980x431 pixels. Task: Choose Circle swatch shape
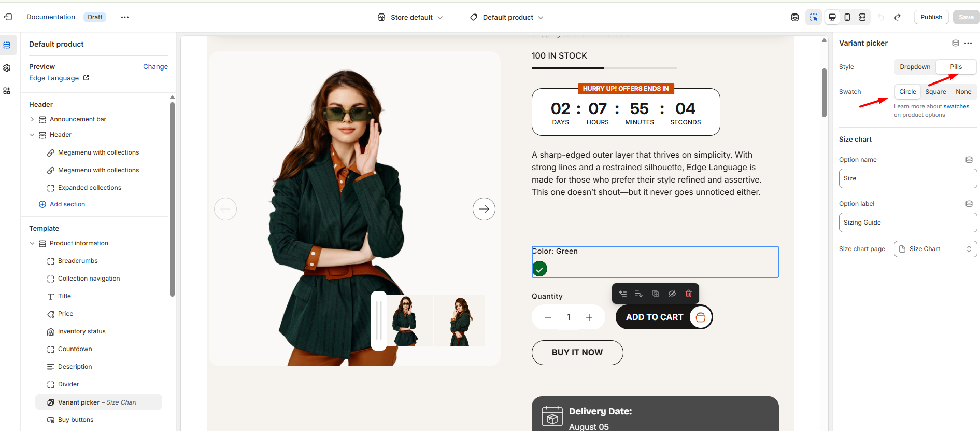coord(907,92)
